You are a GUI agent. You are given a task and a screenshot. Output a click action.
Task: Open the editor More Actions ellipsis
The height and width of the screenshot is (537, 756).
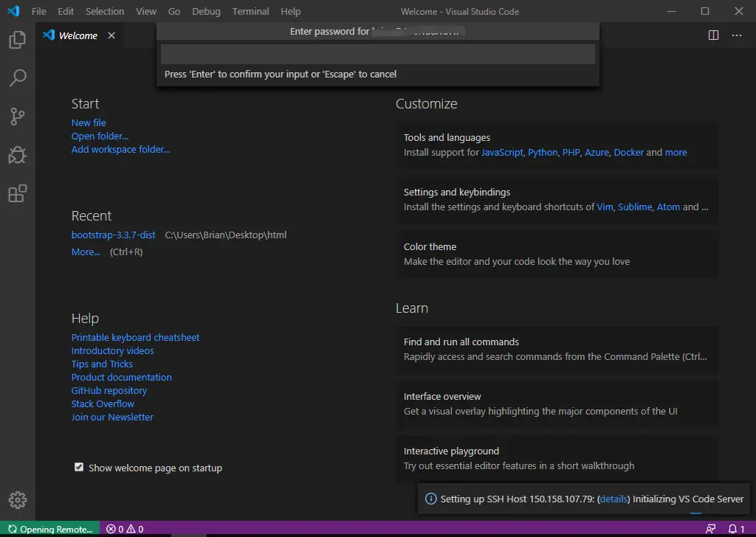click(x=736, y=35)
